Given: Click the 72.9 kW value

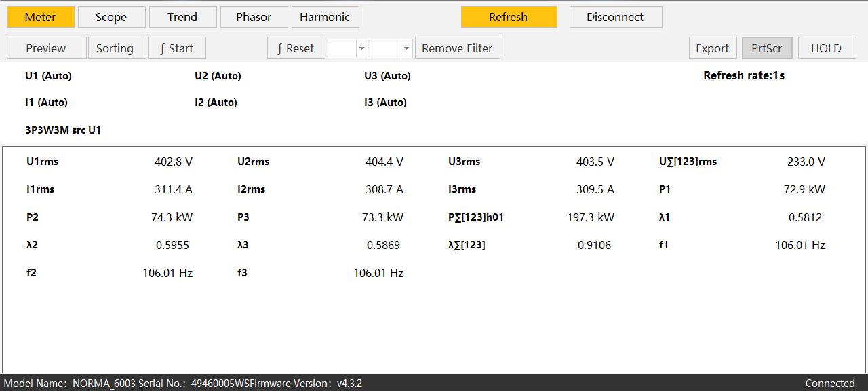Looking at the screenshot, I should click(804, 189).
